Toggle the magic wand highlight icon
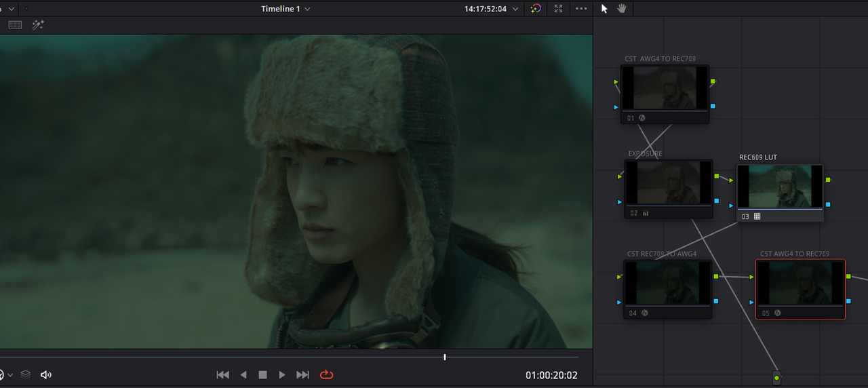Screen dimensions: 868x388 point(38,25)
